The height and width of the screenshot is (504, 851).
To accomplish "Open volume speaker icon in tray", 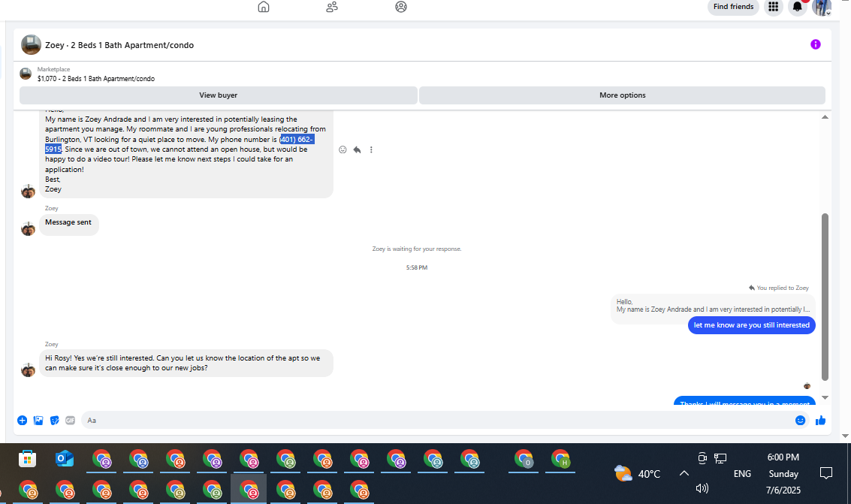I will coord(702,488).
